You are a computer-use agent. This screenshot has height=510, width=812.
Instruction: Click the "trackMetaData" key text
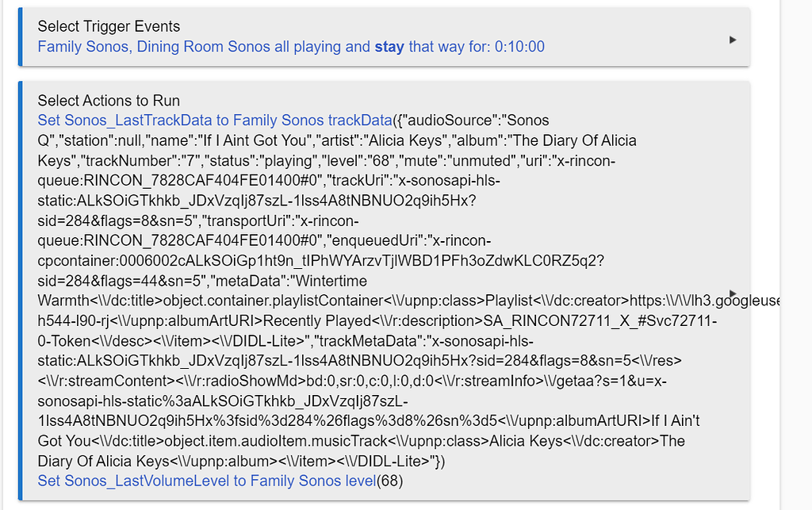370,341
